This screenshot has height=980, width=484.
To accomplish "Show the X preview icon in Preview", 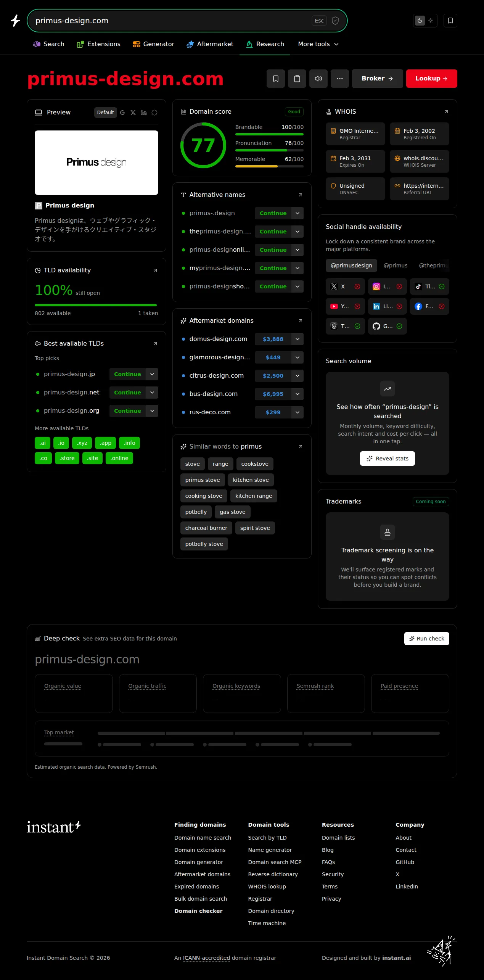I will 133,113.
